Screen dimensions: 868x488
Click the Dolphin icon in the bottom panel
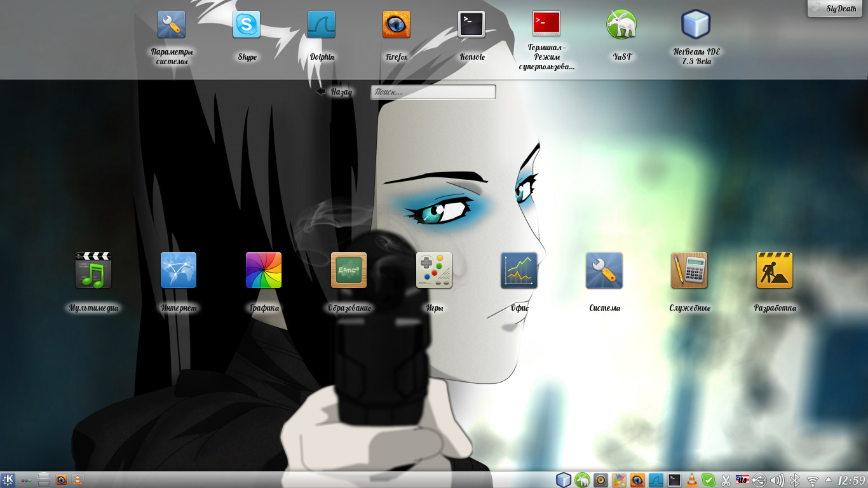(656, 480)
